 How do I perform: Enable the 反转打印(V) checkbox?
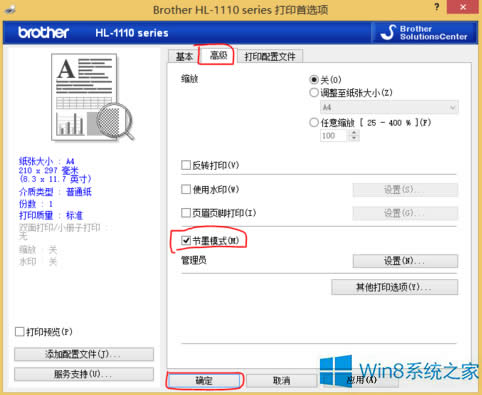(x=186, y=165)
